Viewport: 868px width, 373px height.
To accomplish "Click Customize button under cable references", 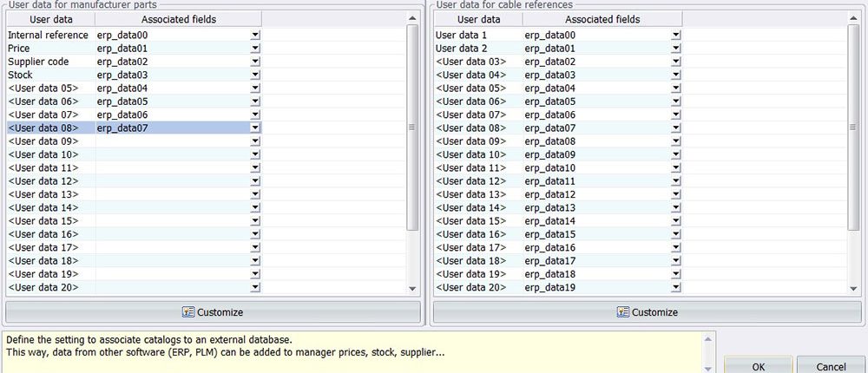I will click(x=648, y=312).
